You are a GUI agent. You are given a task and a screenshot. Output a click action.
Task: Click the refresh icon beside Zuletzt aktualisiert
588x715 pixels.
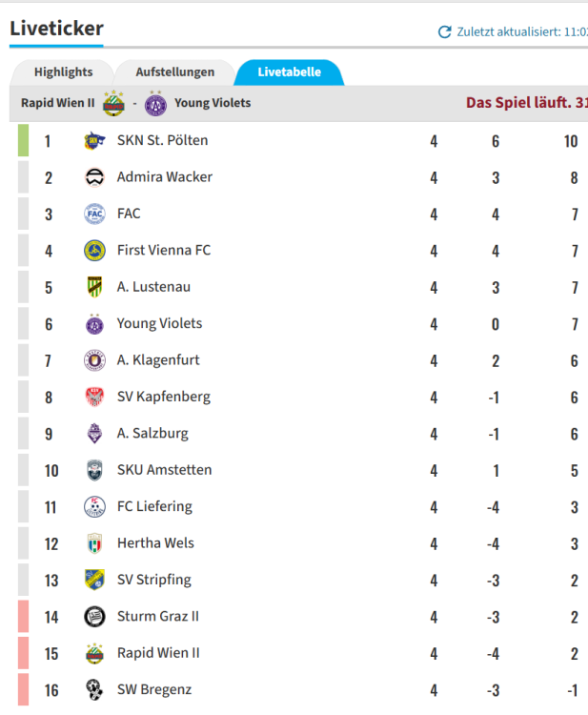(x=444, y=31)
